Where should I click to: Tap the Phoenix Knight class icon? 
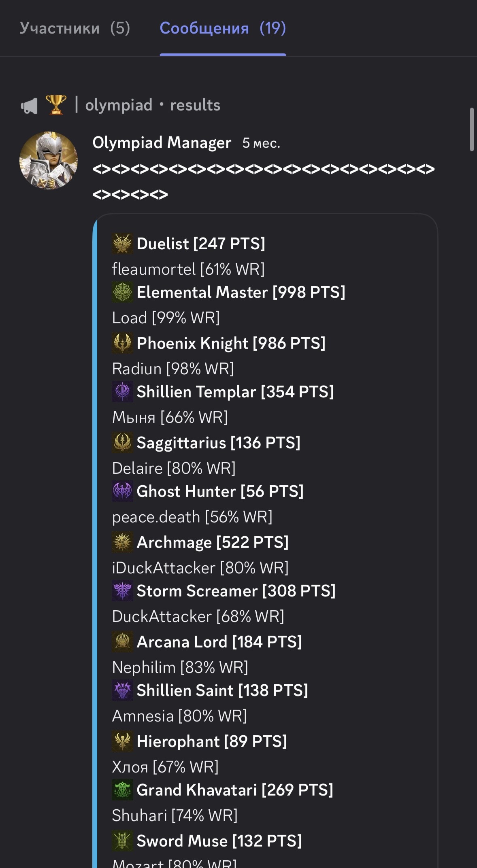click(122, 343)
